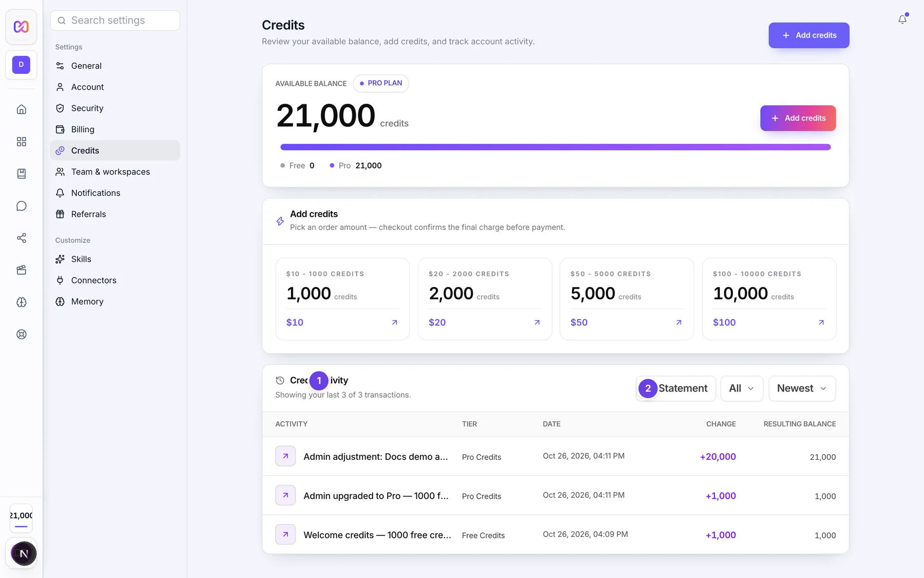Click the $50 price link
The height and width of the screenshot is (578, 924).
click(579, 322)
